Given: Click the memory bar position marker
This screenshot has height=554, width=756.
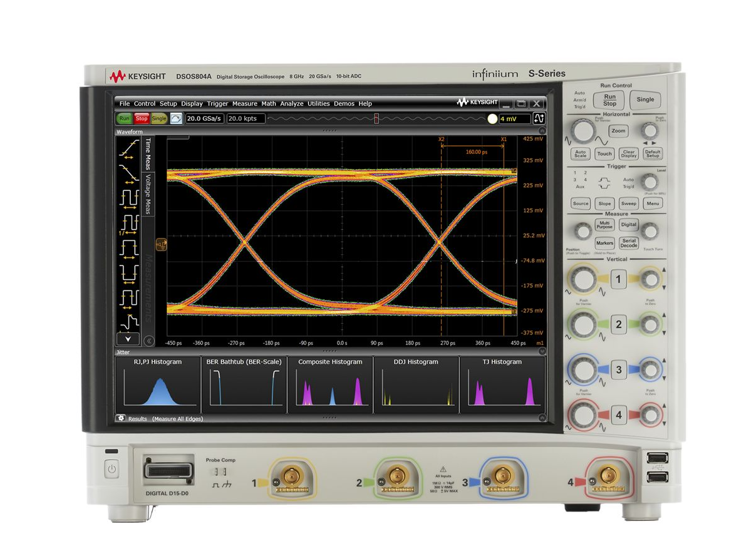Looking at the screenshot, I should (376, 118).
